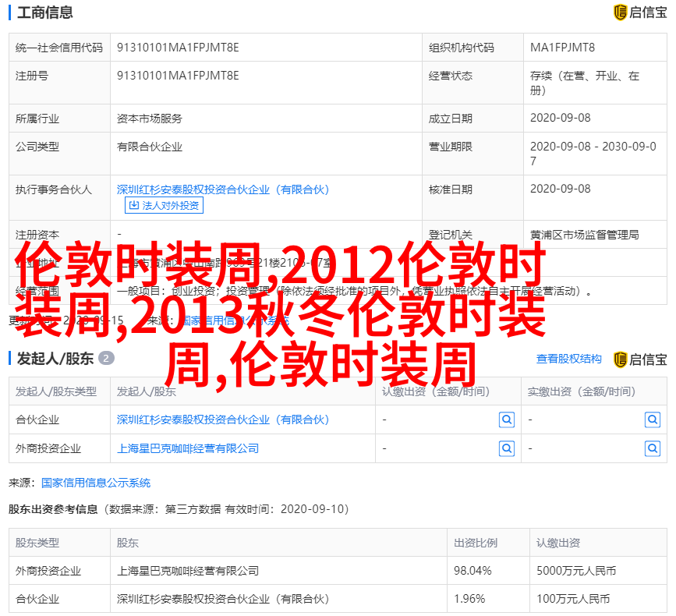Click industry value 资本市场服务

click(x=149, y=119)
